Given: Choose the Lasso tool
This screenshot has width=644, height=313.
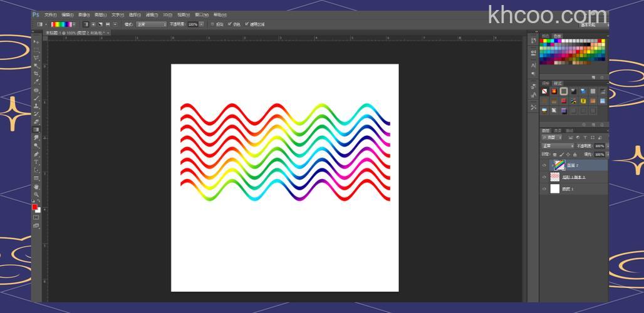Looking at the screenshot, I should coord(36,58).
